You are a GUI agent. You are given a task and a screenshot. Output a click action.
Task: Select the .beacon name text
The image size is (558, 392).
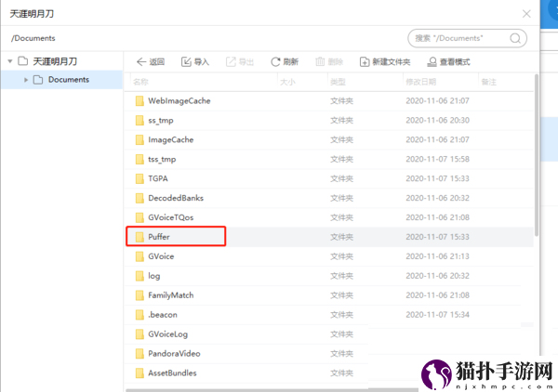coord(163,315)
